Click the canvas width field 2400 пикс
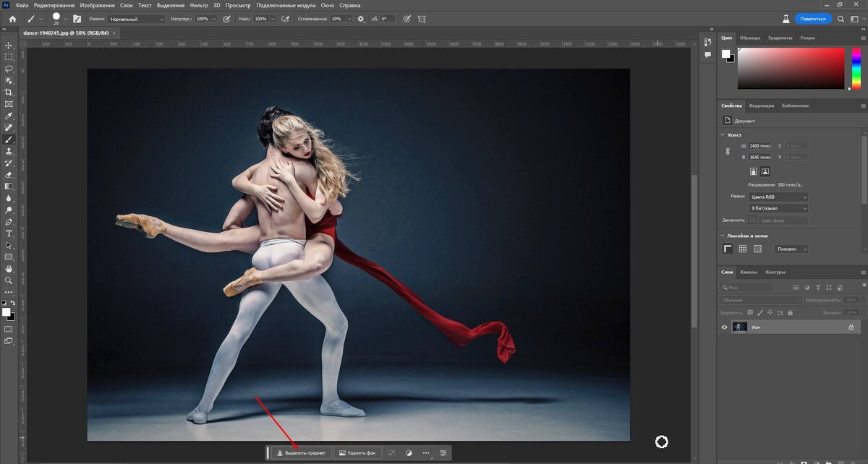 pyautogui.click(x=759, y=145)
